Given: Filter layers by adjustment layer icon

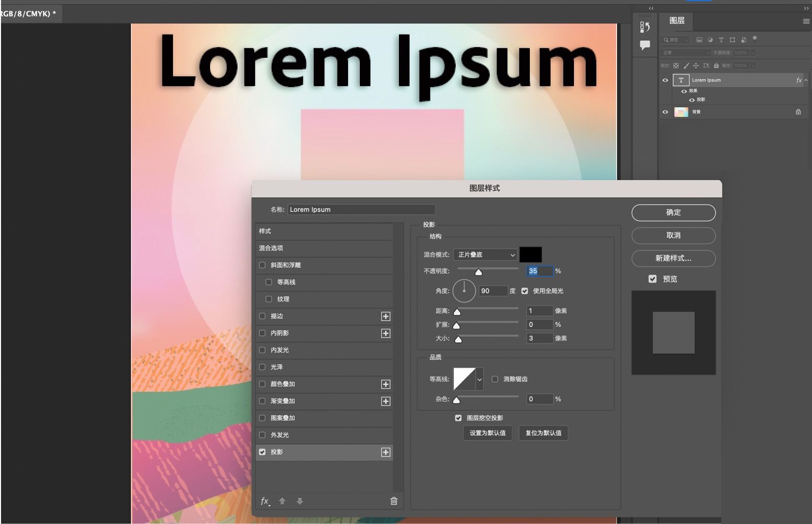Looking at the screenshot, I should point(710,40).
